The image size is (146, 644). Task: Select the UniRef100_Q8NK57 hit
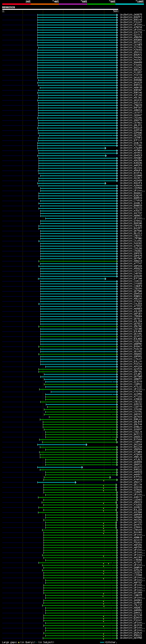coord(131,379)
